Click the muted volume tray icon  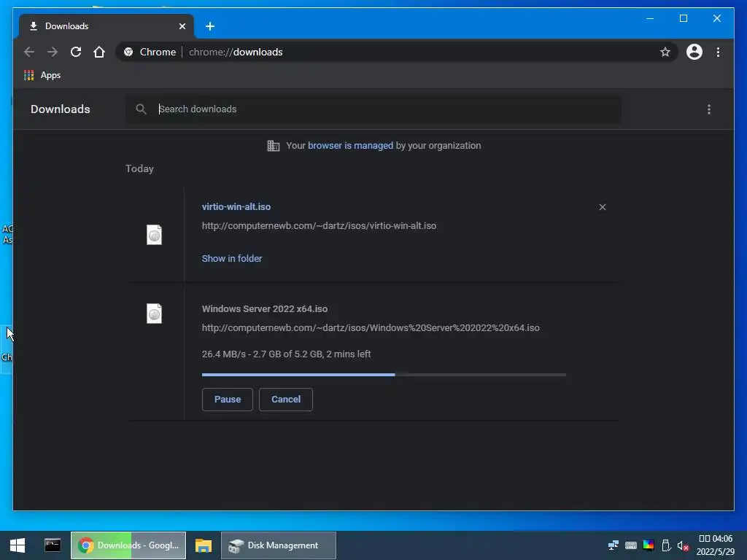click(683, 545)
